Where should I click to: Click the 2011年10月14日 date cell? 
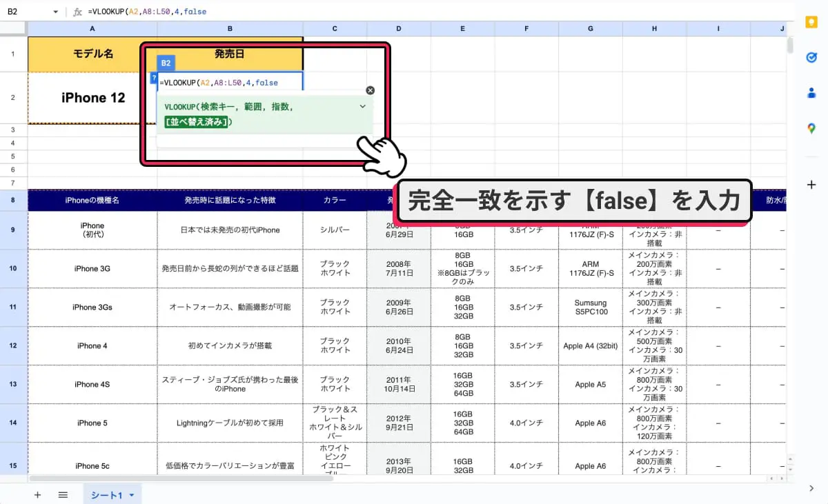coord(399,384)
